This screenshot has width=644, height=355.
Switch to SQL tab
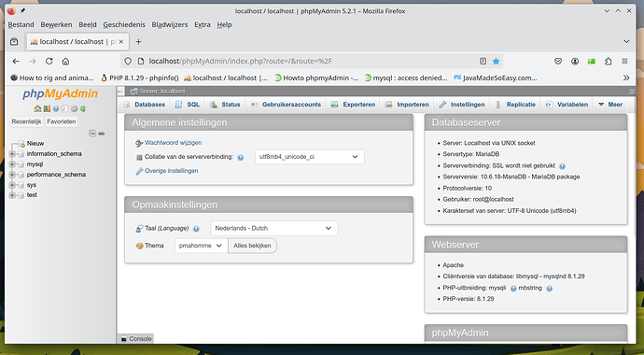coord(188,105)
